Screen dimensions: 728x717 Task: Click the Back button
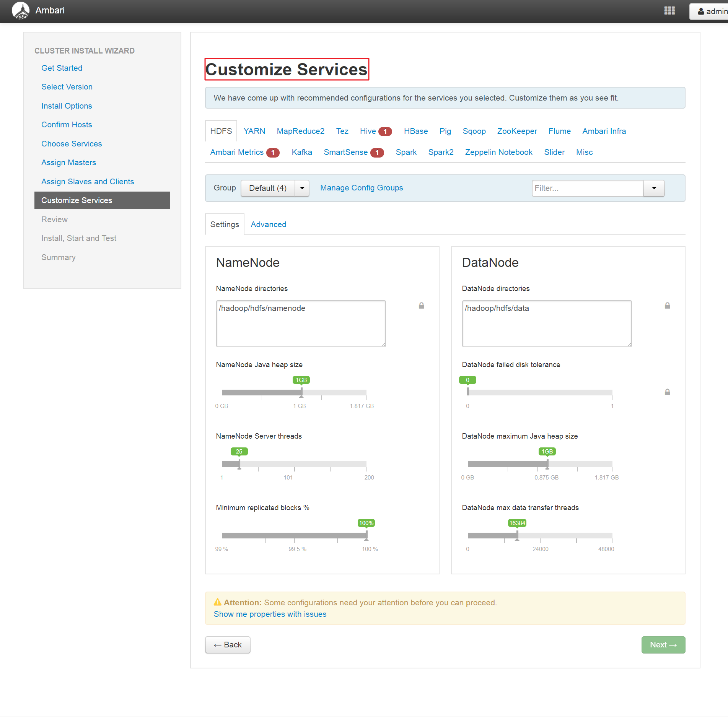tap(228, 645)
